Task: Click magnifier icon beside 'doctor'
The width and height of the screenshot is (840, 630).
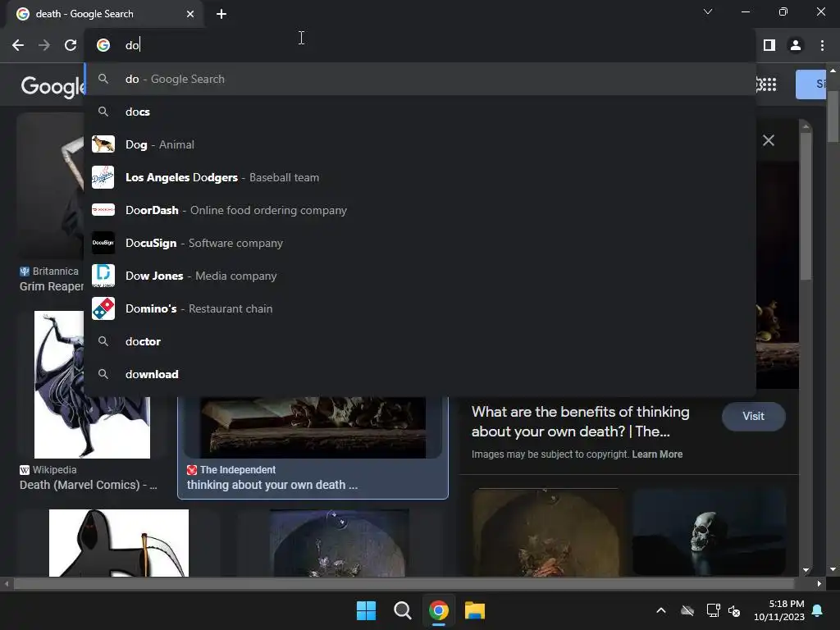Action: (103, 341)
